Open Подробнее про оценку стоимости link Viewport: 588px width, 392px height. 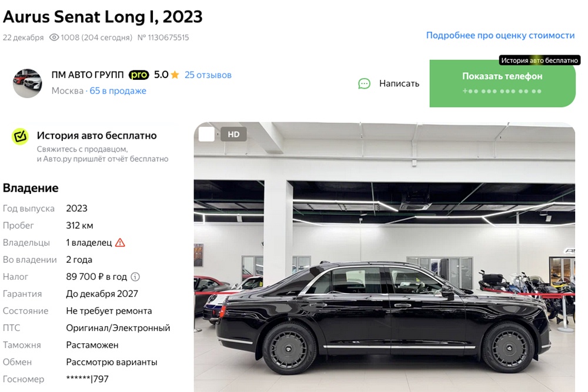pos(500,35)
